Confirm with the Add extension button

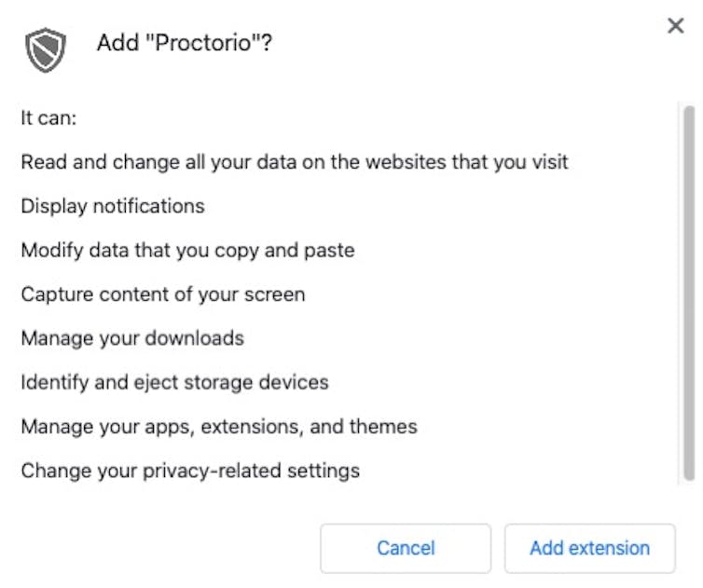[x=589, y=548]
